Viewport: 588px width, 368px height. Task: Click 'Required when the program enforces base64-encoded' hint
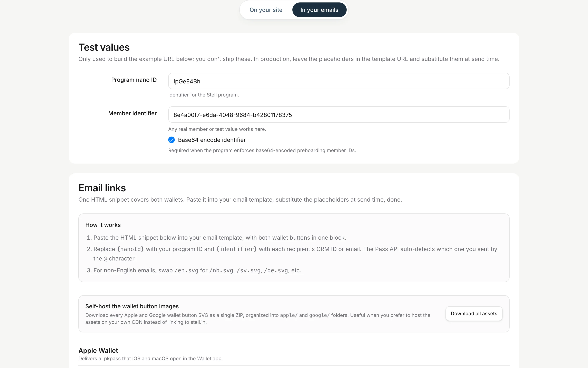pos(262,151)
